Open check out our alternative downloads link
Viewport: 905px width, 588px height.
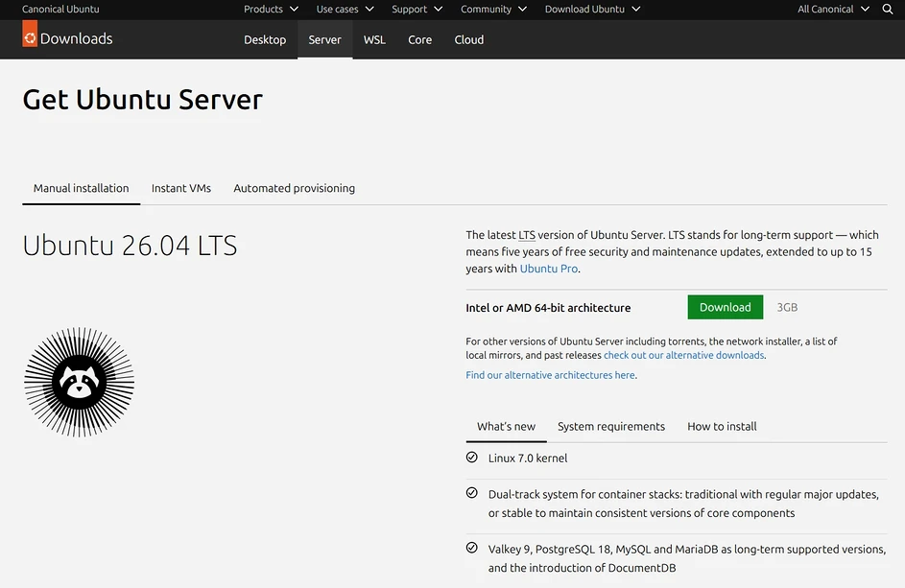pyautogui.click(x=684, y=355)
